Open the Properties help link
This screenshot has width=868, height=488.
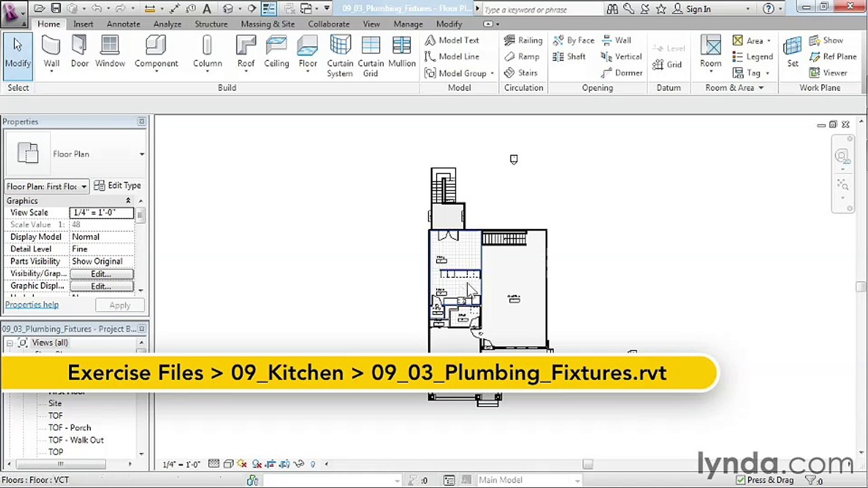(x=32, y=305)
